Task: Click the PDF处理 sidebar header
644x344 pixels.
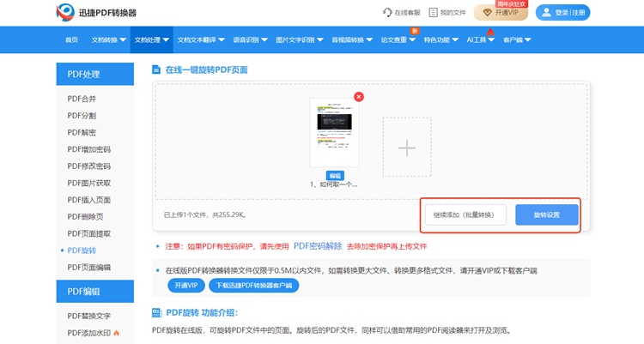Action: [94, 74]
